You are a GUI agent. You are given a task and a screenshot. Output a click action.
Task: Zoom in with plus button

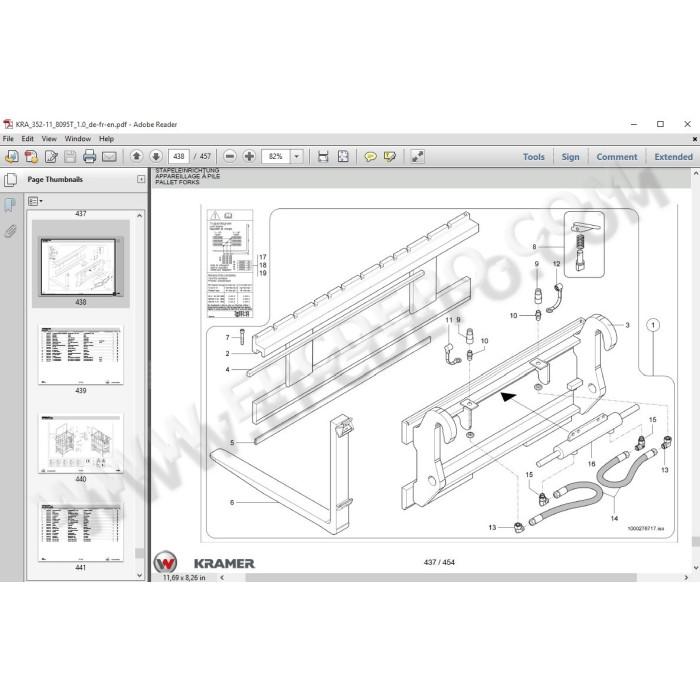click(x=249, y=156)
